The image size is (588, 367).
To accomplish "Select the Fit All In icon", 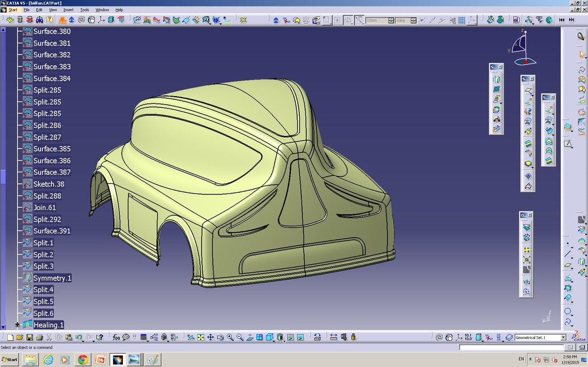I will click(200, 337).
